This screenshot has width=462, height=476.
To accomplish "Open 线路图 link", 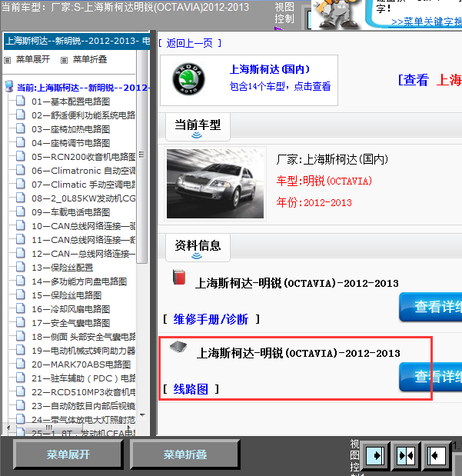I will click(191, 389).
